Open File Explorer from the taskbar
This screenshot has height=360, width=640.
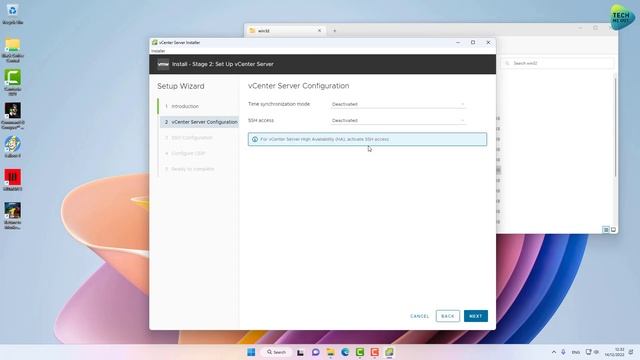coord(330,352)
